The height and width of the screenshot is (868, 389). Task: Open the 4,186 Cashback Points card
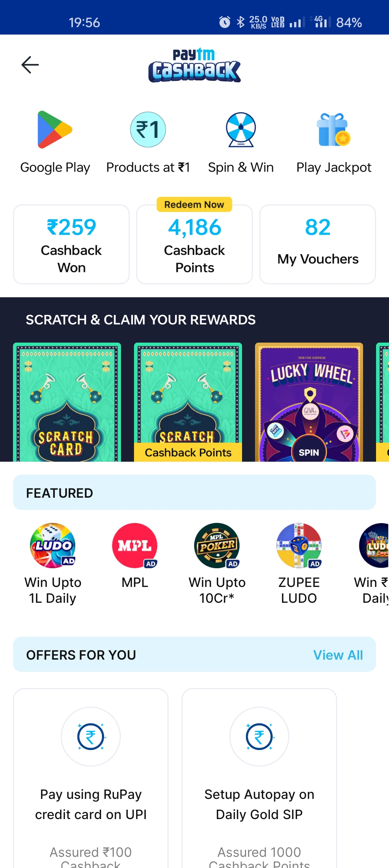(194, 244)
